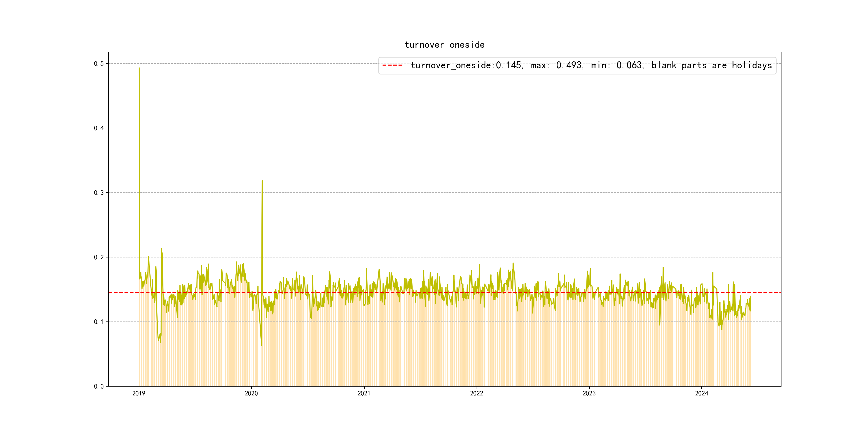
Task: Click the 2023 x-axis tick label
Action: (589, 393)
